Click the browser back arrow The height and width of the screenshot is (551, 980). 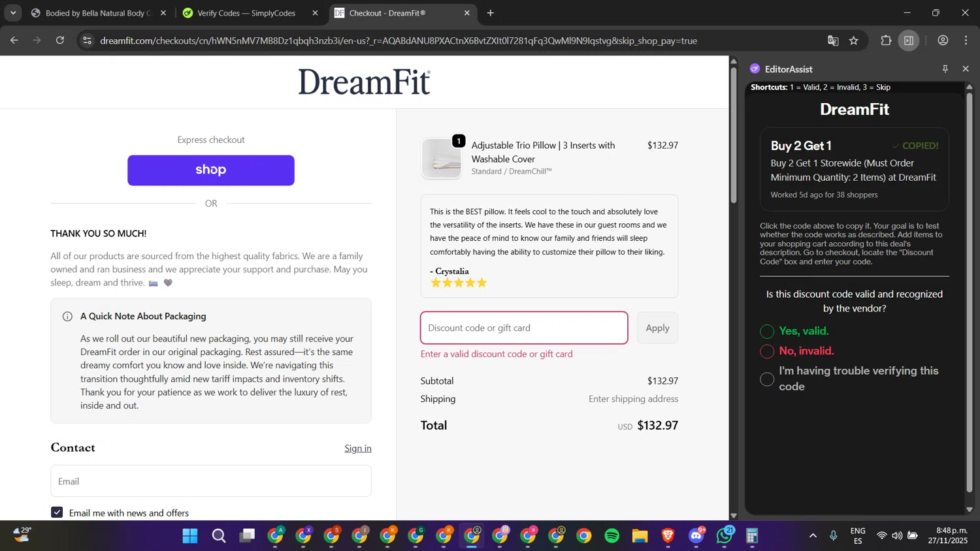[14, 40]
